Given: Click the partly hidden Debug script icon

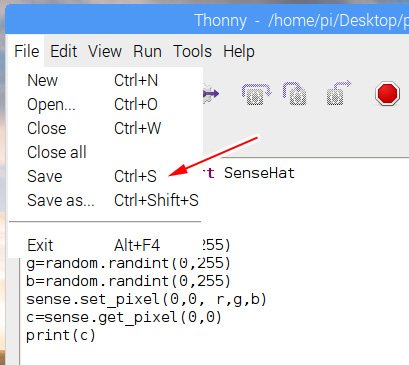Looking at the screenshot, I should tap(211, 94).
